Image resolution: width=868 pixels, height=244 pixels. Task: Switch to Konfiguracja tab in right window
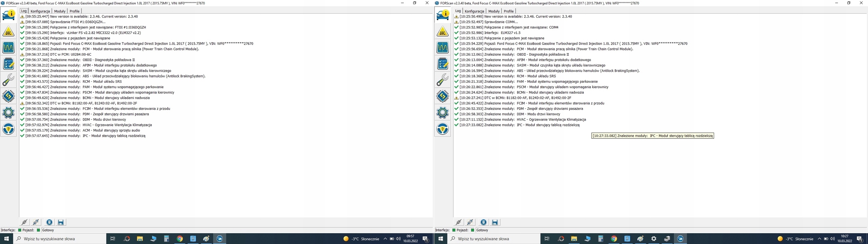[474, 11]
